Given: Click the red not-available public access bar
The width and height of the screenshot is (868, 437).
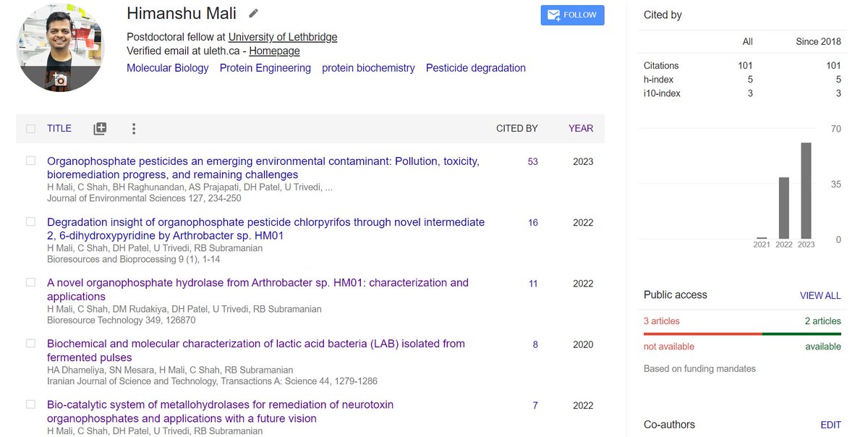Looking at the screenshot, I should (702, 334).
